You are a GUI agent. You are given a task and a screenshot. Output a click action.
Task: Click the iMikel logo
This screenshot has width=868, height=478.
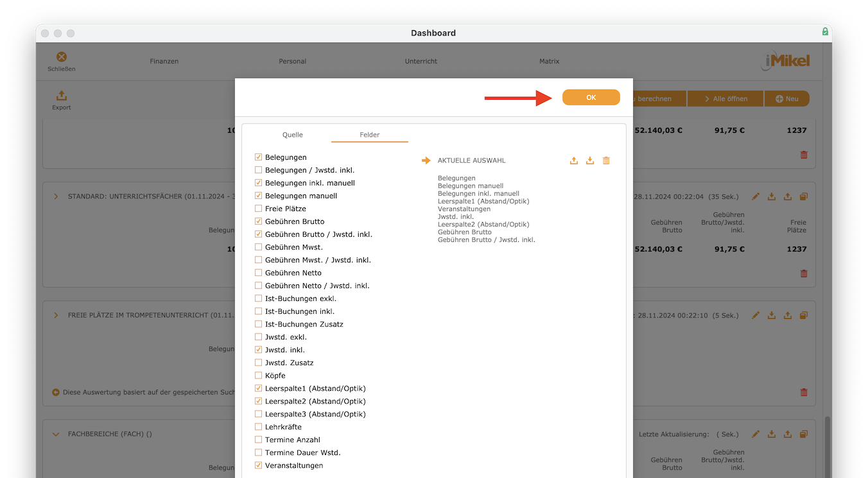786,61
